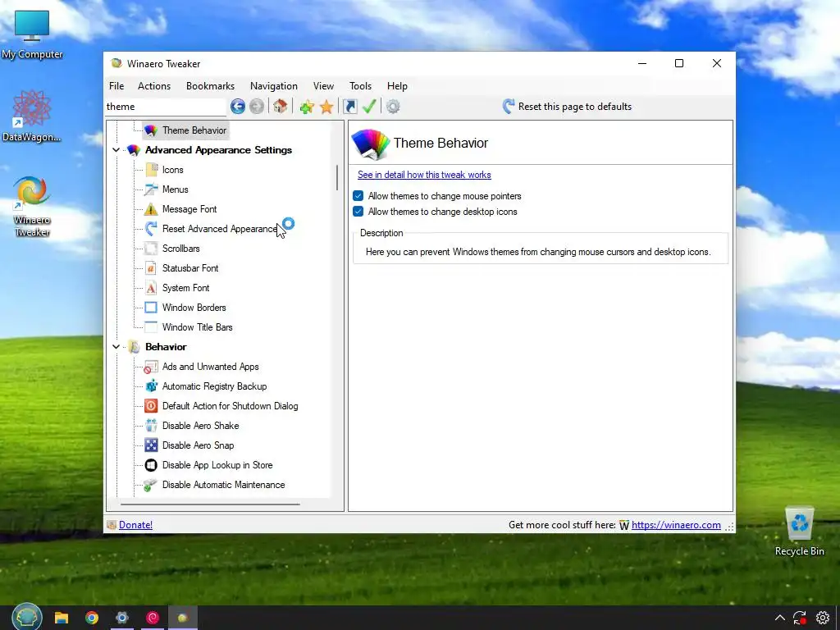Click the Donate! link
Image resolution: width=840 pixels, height=630 pixels.
135,525
